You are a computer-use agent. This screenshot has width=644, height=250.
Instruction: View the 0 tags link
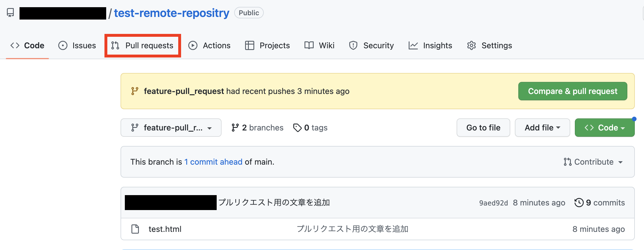(310, 128)
